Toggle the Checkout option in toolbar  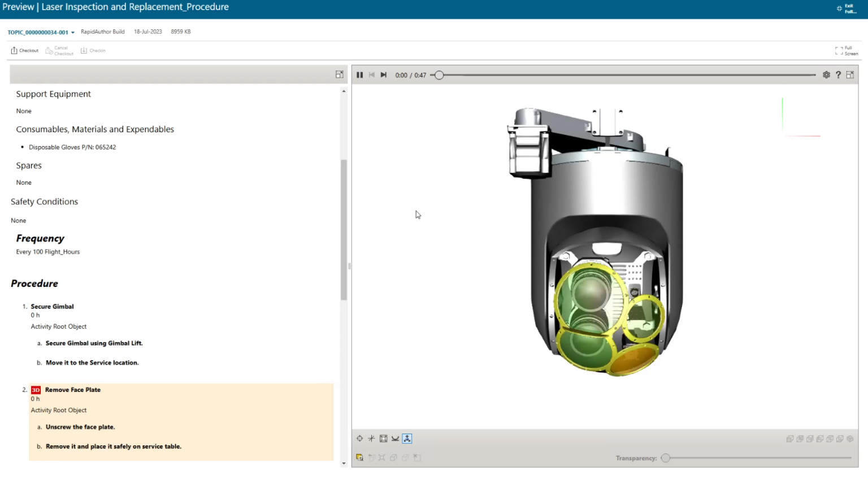click(24, 50)
